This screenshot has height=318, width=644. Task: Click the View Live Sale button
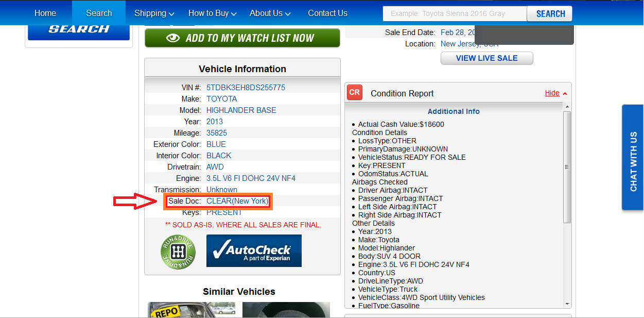point(487,58)
